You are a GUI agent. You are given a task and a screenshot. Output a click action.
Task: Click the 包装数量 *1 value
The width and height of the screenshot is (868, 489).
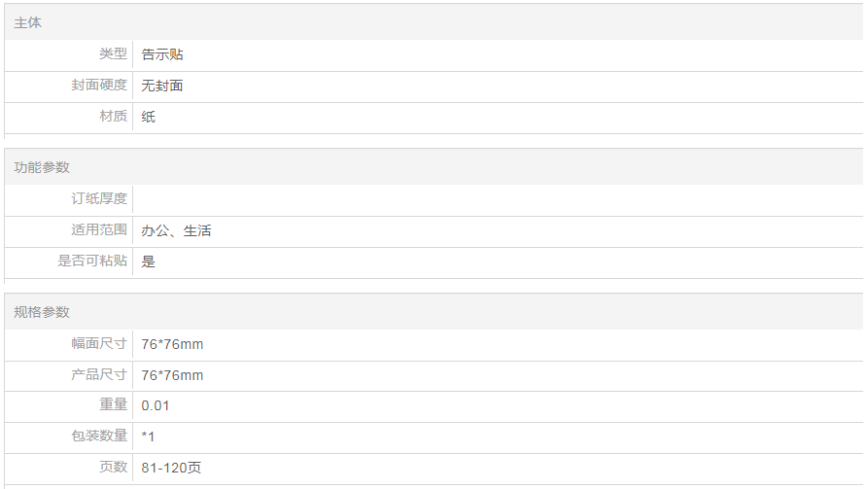click(x=148, y=437)
